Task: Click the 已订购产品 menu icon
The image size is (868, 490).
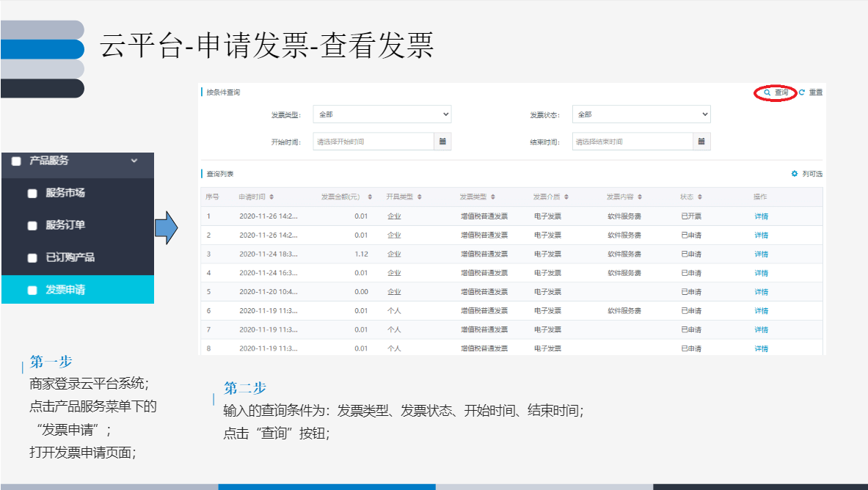Action: tap(32, 258)
